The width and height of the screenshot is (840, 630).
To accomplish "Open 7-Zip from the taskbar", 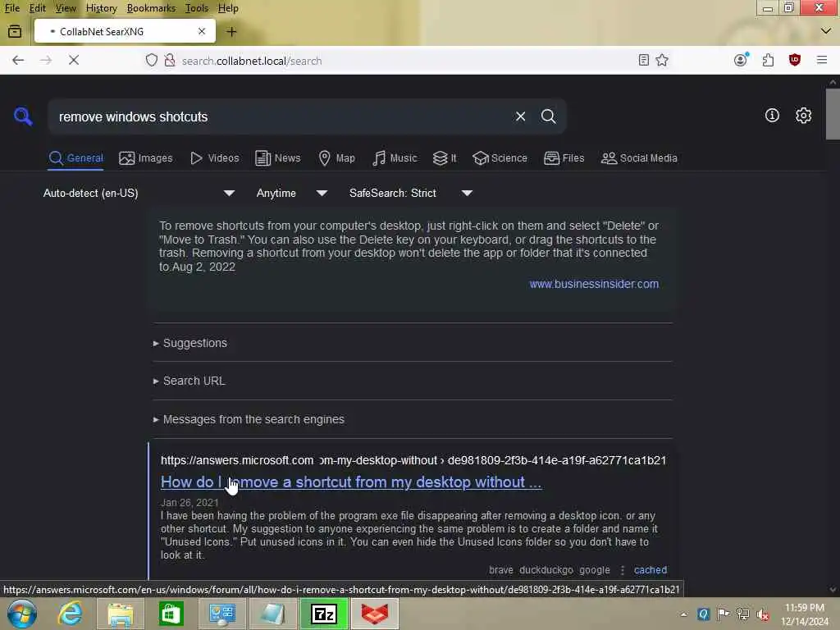I will 324,614.
